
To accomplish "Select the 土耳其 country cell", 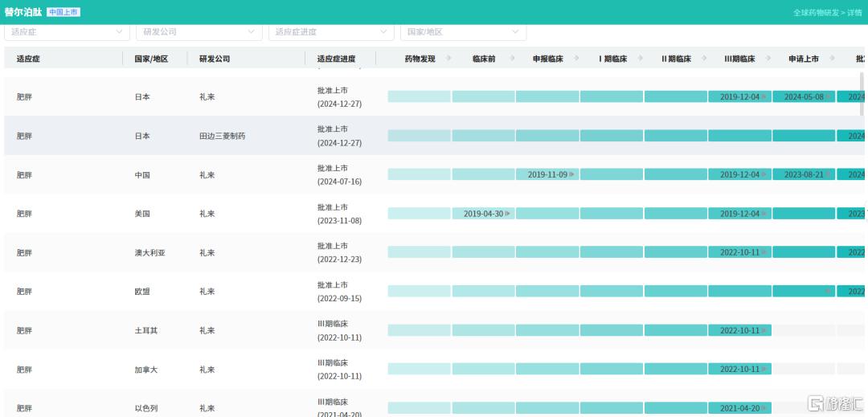I will click(x=146, y=331).
